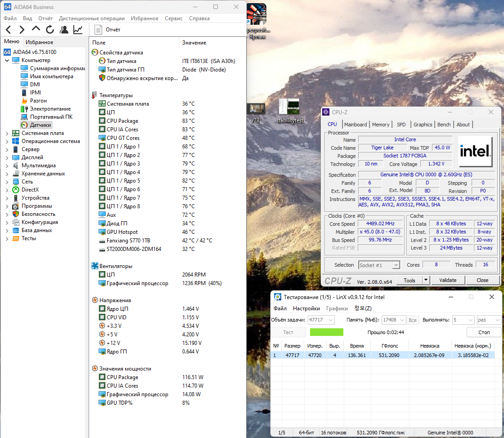Click the ГФлопс column header in LinX
This screenshot has height=438, width=504.
click(x=390, y=346)
